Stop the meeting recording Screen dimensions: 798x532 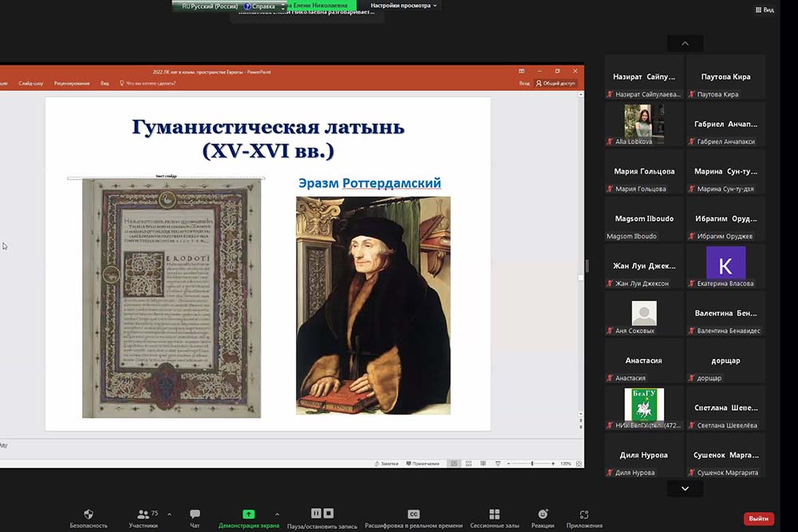point(328,514)
